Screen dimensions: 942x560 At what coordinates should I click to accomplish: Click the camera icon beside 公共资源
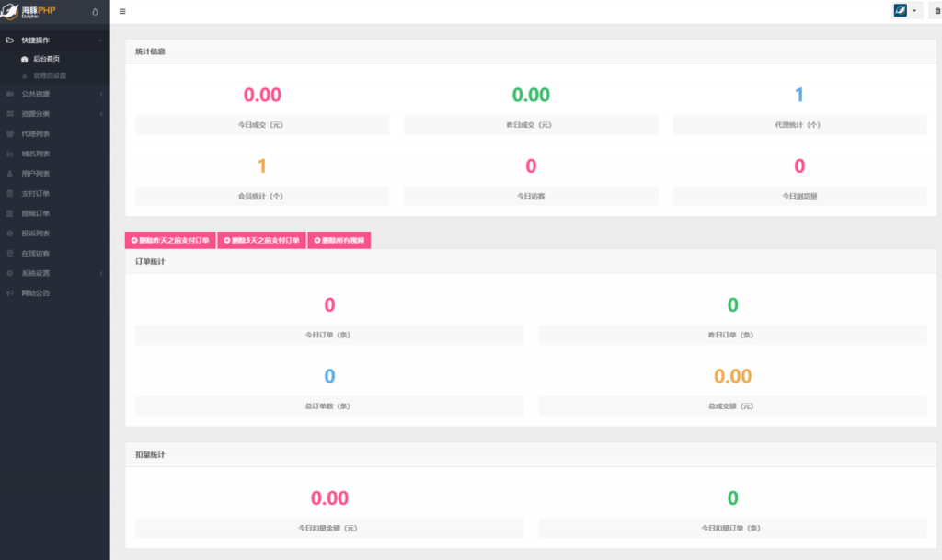[x=10, y=94]
